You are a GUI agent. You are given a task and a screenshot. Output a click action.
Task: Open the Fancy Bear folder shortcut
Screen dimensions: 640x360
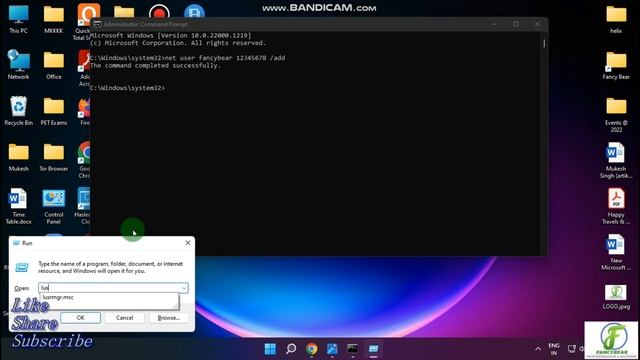616,64
